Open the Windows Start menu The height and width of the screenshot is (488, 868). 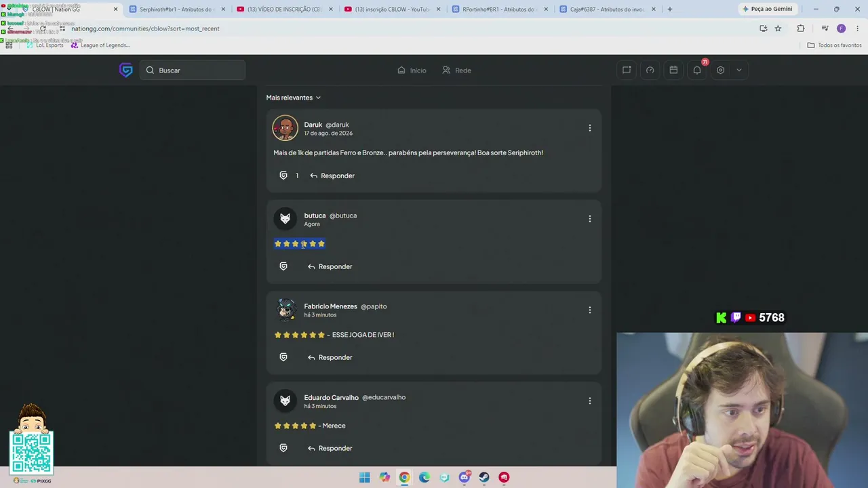[365, 477]
